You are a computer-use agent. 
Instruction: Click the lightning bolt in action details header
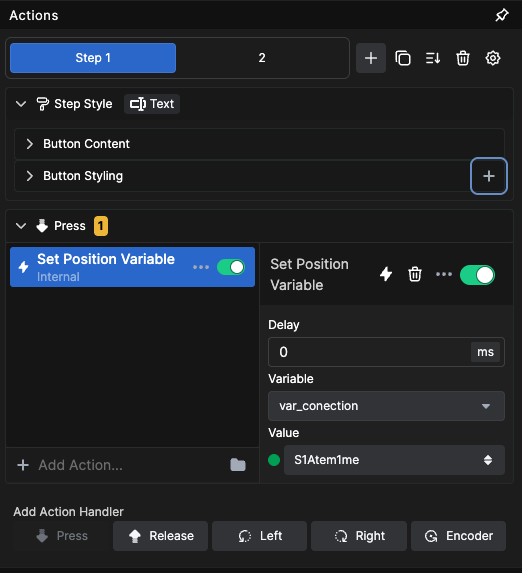click(386, 274)
